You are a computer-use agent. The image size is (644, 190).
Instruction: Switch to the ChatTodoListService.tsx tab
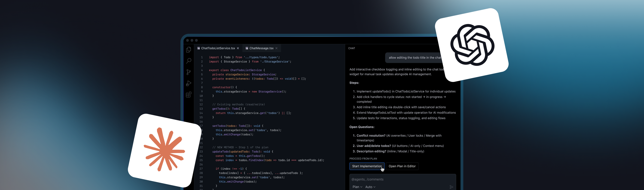218,48
